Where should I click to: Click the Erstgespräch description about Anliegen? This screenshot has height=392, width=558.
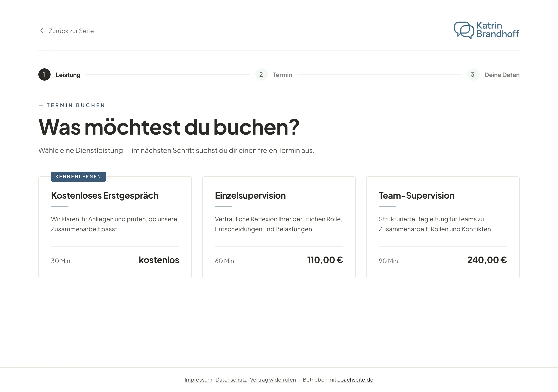coord(114,224)
